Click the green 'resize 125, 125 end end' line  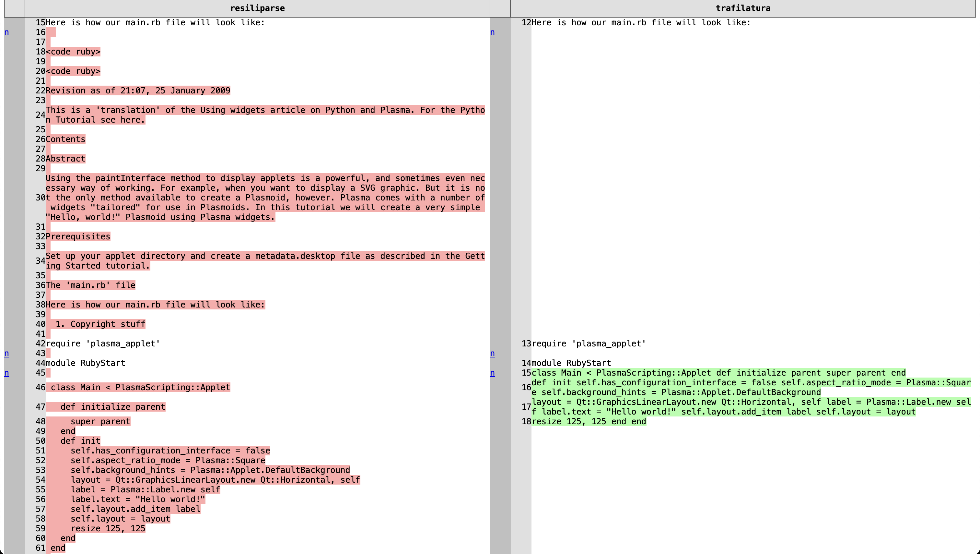tap(589, 421)
